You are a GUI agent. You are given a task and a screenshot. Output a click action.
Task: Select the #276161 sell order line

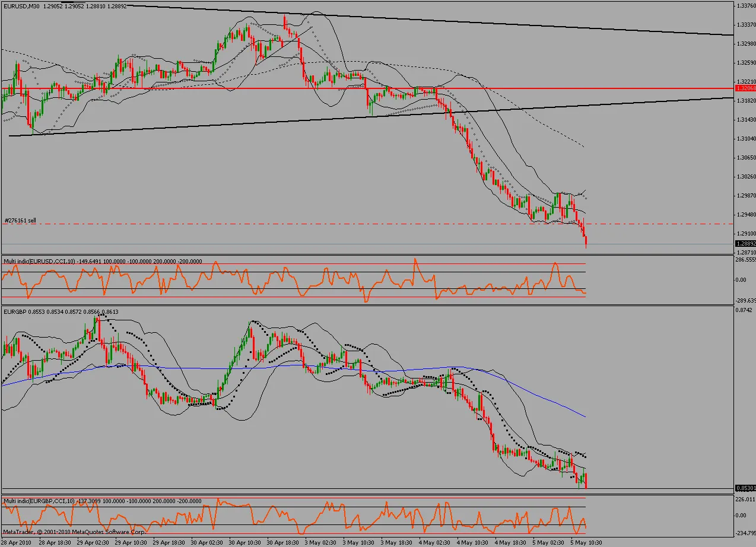point(20,220)
